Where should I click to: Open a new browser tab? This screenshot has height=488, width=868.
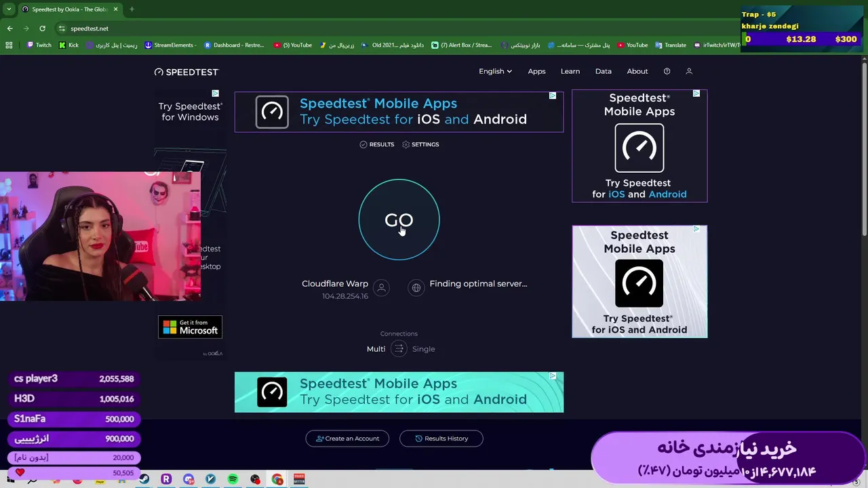coord(132,9)
